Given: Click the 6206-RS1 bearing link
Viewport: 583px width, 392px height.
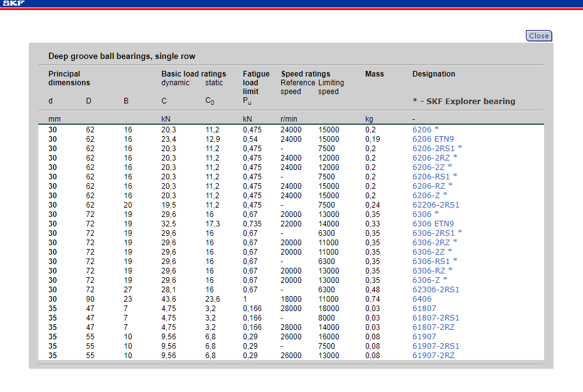Looking at the screenshot, I should [x=431, y=177].
